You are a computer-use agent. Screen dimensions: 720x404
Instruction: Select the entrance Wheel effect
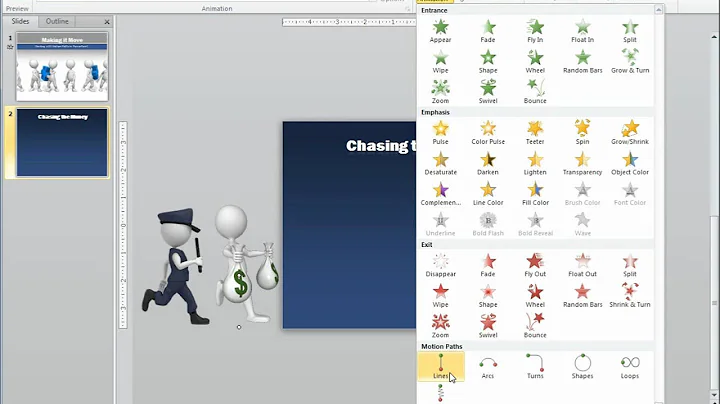point(535,62)
